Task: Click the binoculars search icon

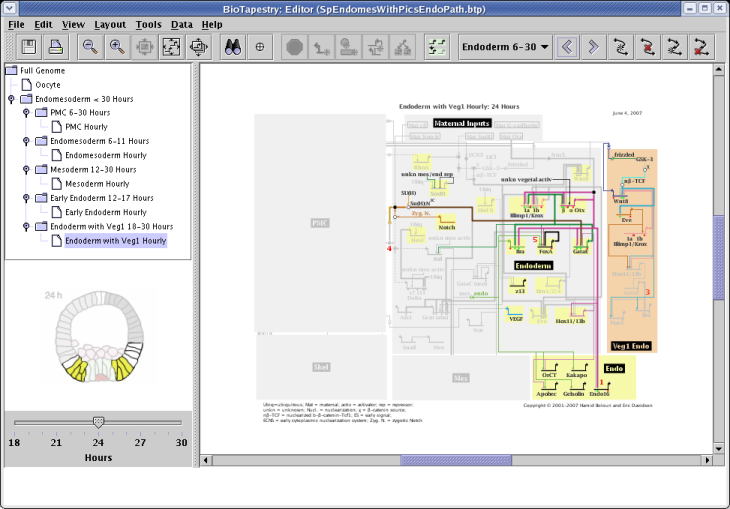Action: coord(233,47)
